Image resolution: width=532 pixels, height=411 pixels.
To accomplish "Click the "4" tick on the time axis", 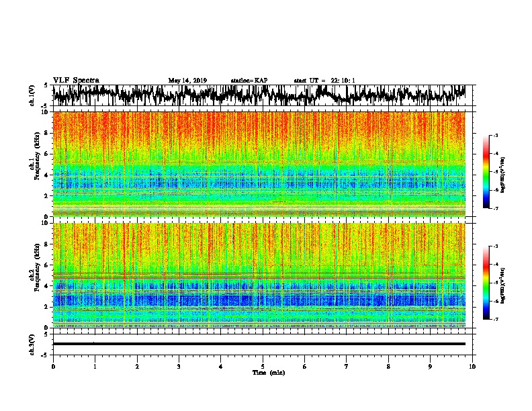I will tap(221, 367).
